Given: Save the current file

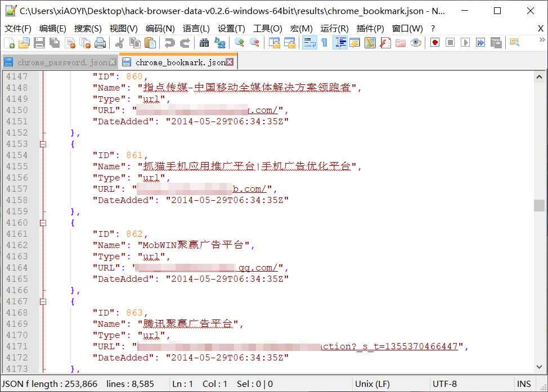Looking at the screenshot, I should [x=39, y=43].
